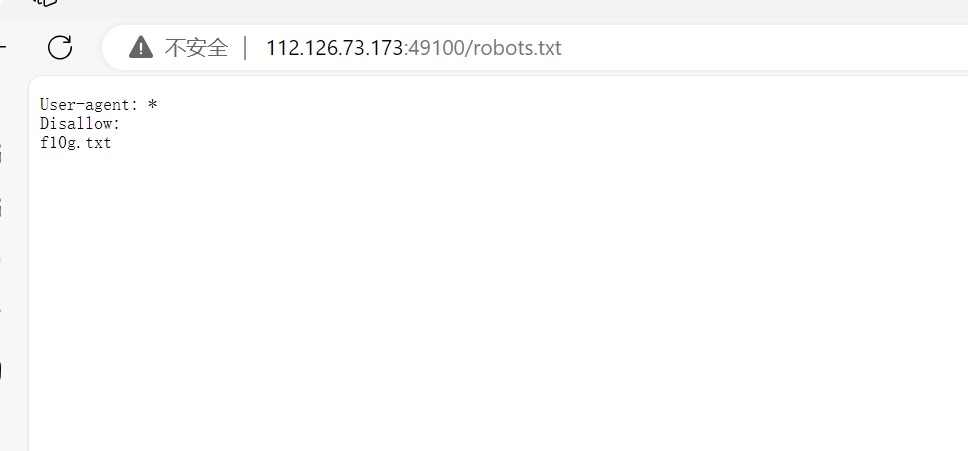
Task: Click the second cut-off sidebar icon at left edge
Action: (x=1, y=207)
